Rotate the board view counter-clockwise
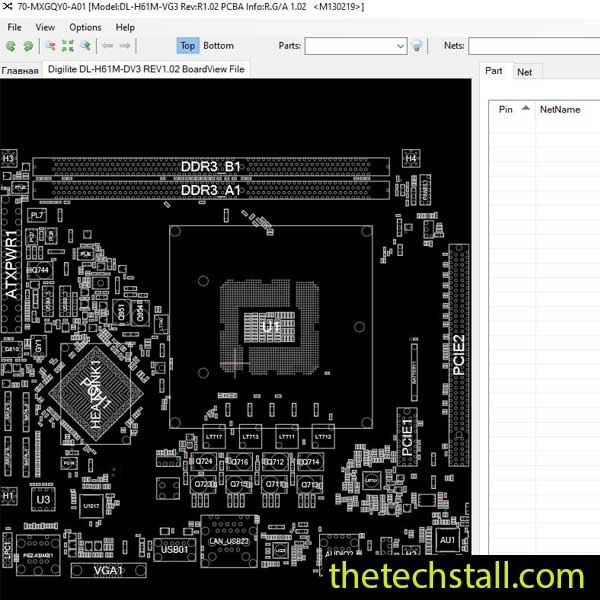This screenshot has height=600, width=600. [11, 46]
